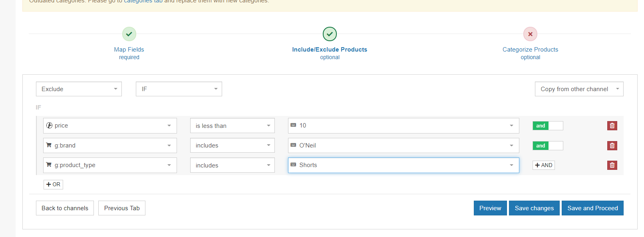Click the keyboard icon beside Shorts value
Screen dimensions: 644x237
[x=293, y=165]
